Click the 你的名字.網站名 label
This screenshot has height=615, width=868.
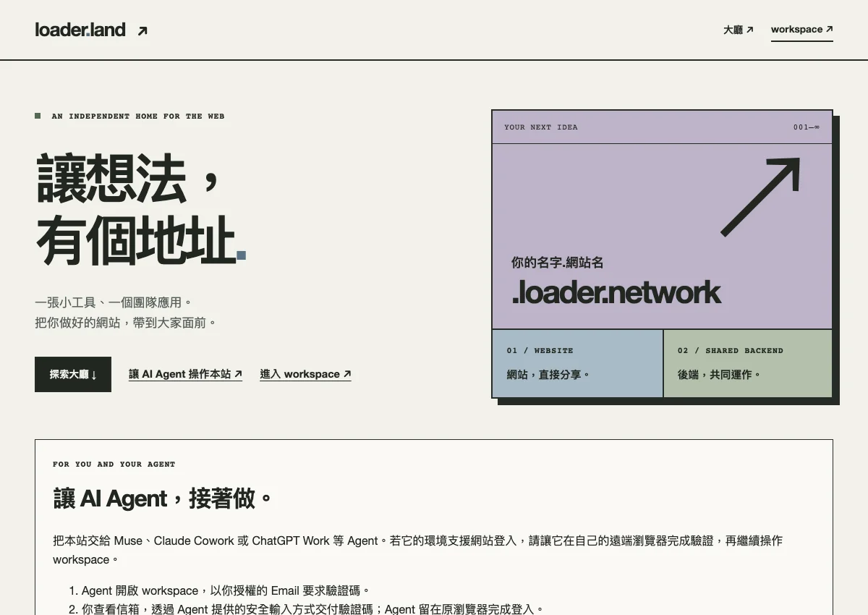click(x=557, y=263)
